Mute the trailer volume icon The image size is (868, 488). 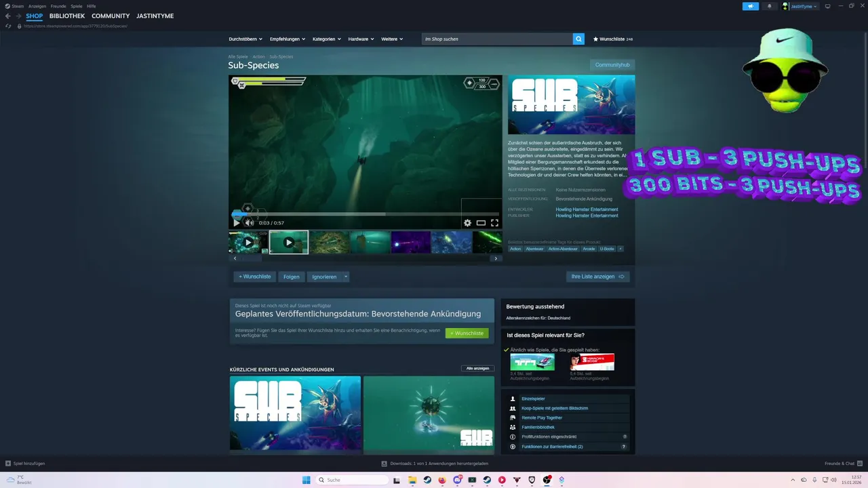(x=249, y=222)
